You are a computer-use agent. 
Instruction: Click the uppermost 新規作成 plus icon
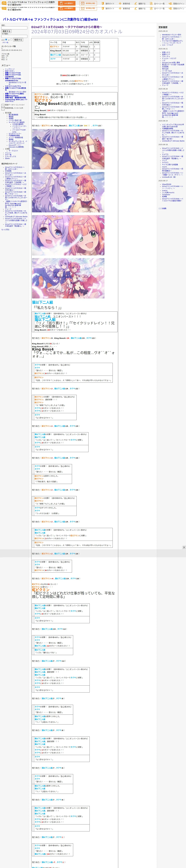[120, 4]
